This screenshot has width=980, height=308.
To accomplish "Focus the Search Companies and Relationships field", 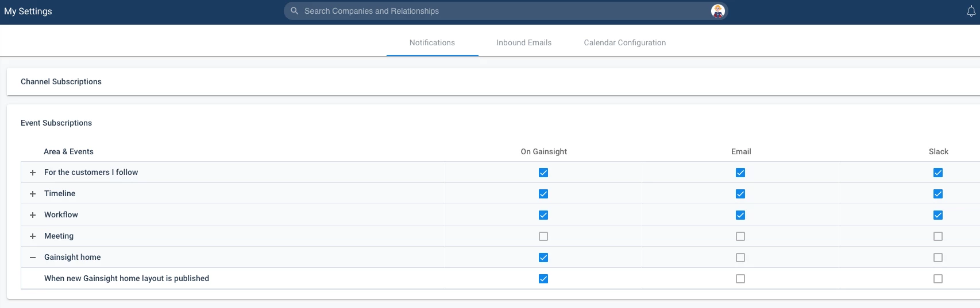I will coord(506,11).
